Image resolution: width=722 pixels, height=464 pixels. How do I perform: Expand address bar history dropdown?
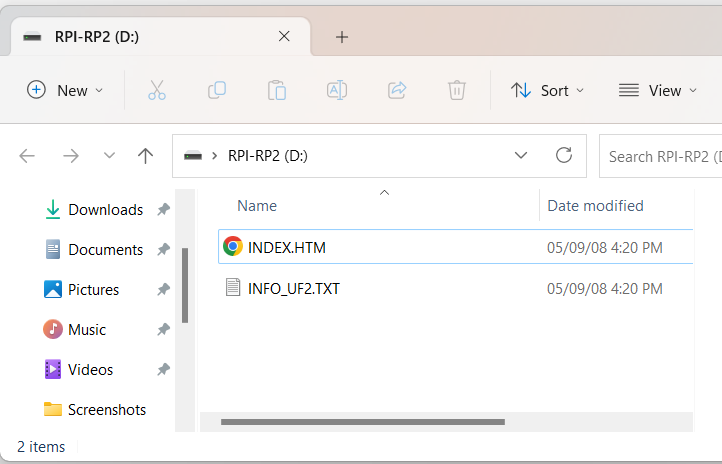(520, 155)
